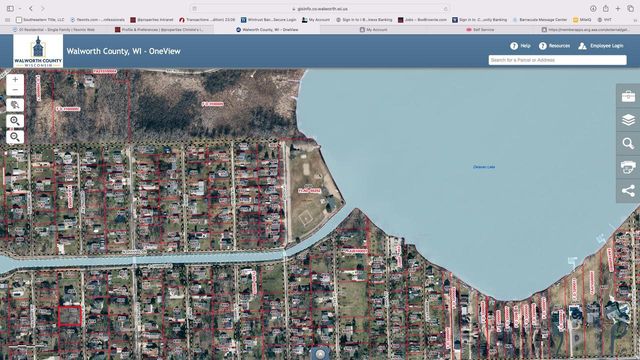Click the Walworth County Wisconsin logo
The height and width of the screenshot is (360, 640).
(x=38, y=51)
